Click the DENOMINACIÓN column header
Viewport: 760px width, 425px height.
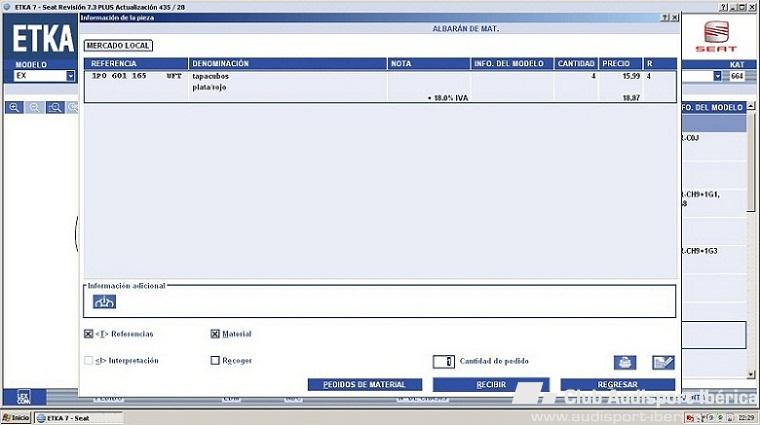coord(287,63)
